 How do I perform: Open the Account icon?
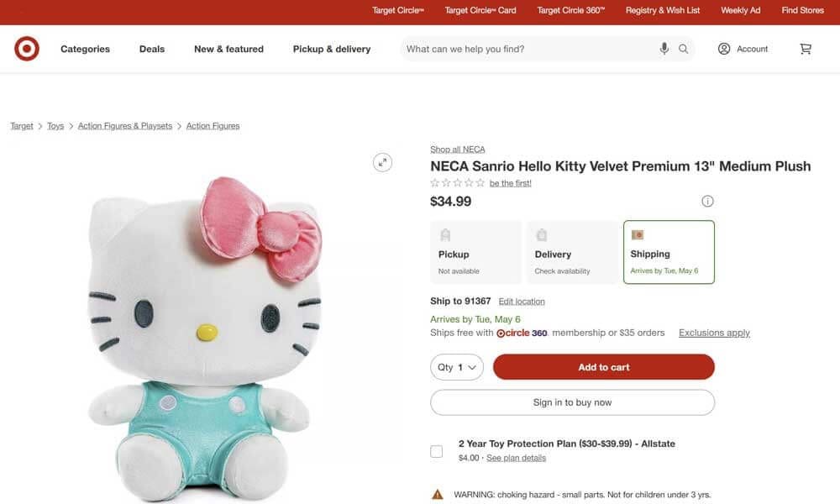click(723, 48)
